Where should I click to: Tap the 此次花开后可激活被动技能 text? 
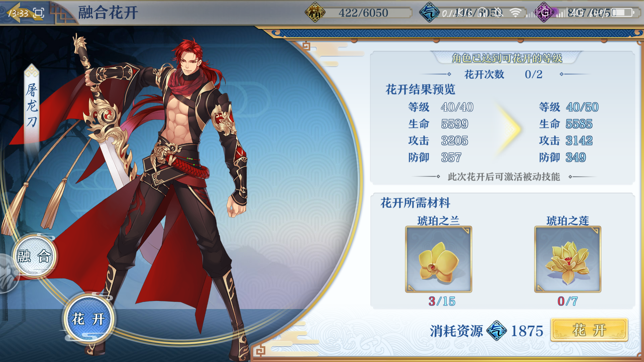504,177
